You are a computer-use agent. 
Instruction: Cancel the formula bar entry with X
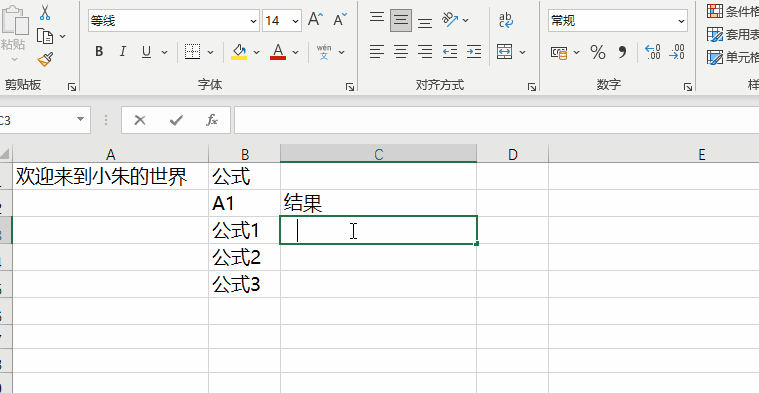(140, 120)
